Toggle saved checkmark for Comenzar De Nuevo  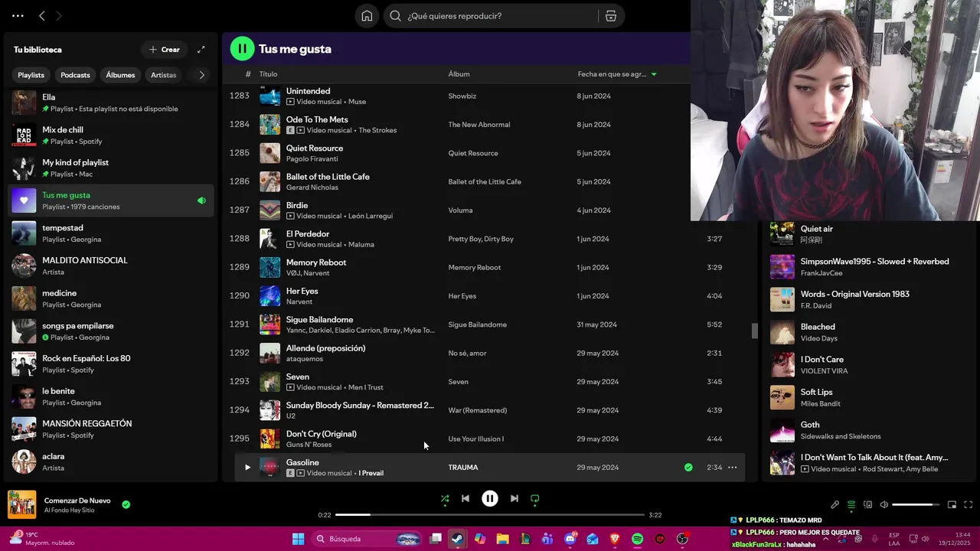(126, 504)
